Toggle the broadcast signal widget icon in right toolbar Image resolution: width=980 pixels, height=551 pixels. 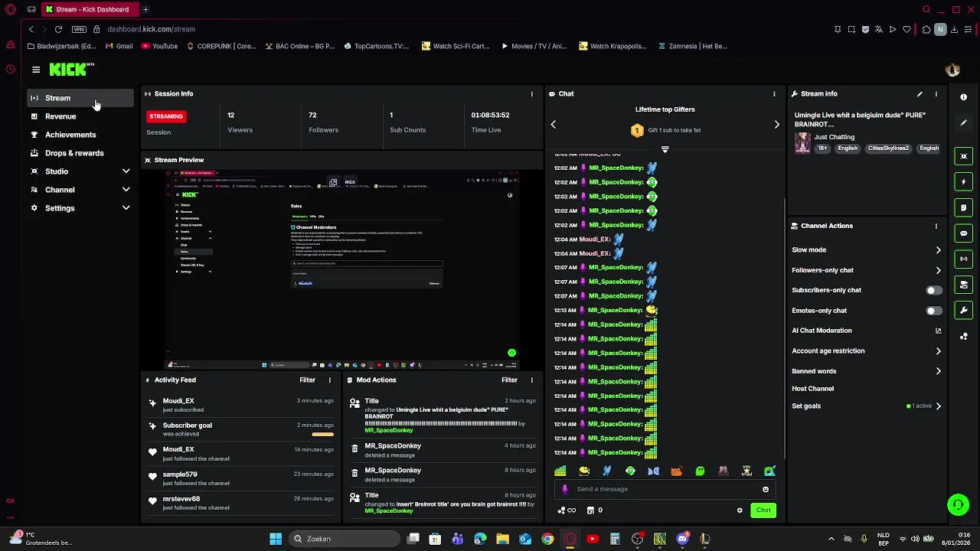[x=964, y=259]
